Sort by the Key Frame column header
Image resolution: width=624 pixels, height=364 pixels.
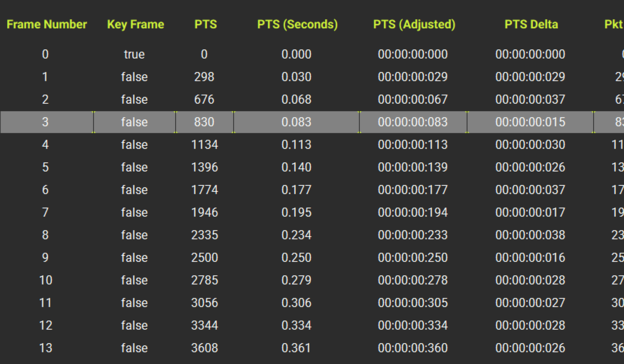click(135, 25)
